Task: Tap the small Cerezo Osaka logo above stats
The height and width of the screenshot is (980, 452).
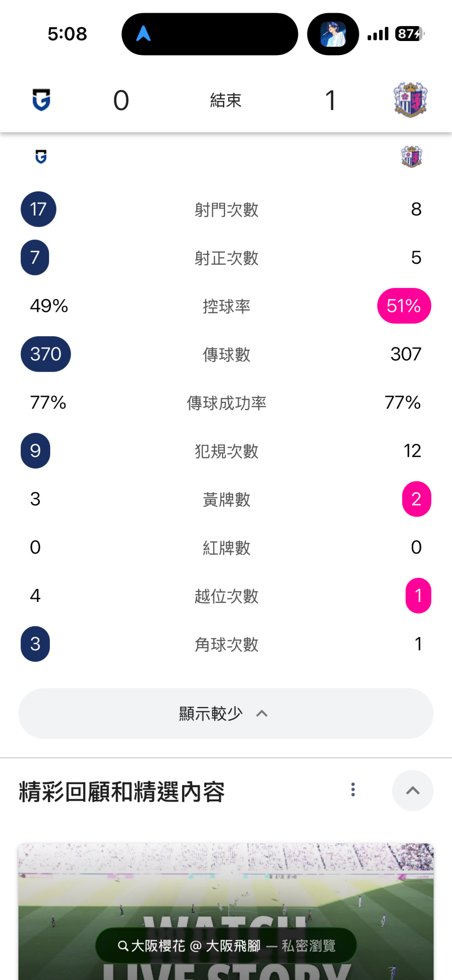Action: [x=411, y=157]
